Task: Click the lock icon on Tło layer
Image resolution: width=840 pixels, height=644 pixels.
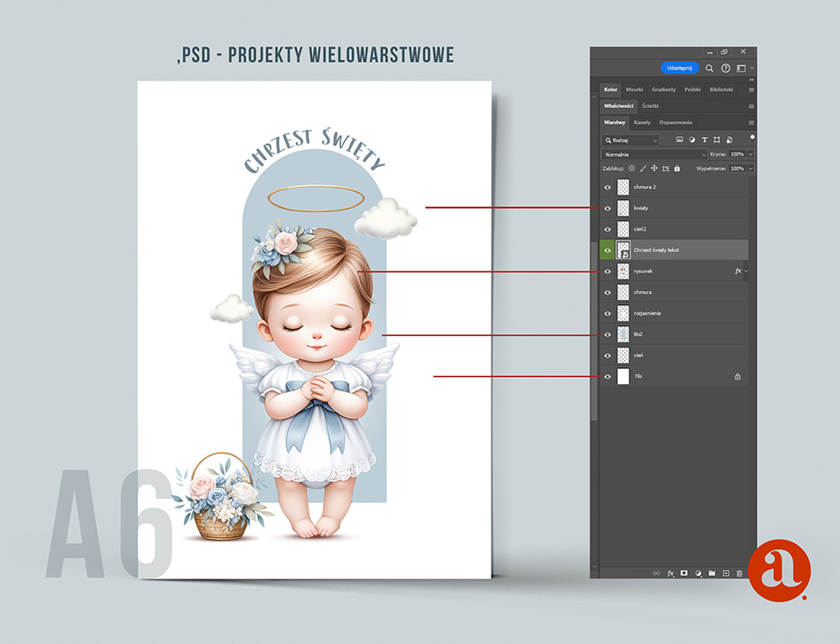Action: tap(737, 377)
